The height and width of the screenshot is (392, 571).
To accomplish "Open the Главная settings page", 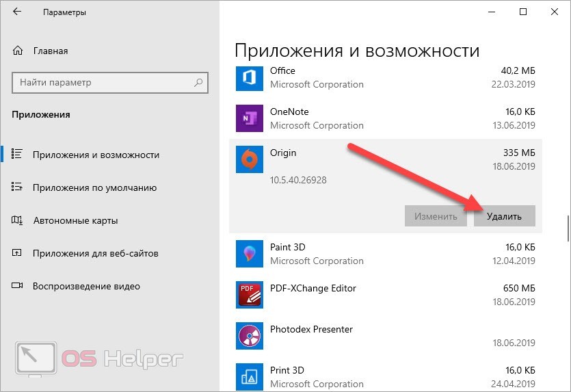I will [x=51, y=51].
